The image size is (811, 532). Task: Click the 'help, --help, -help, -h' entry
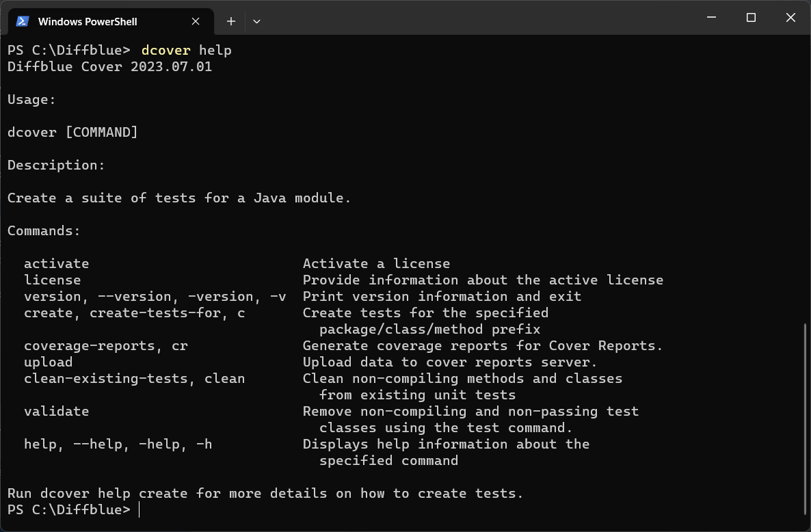pos(118,444)
